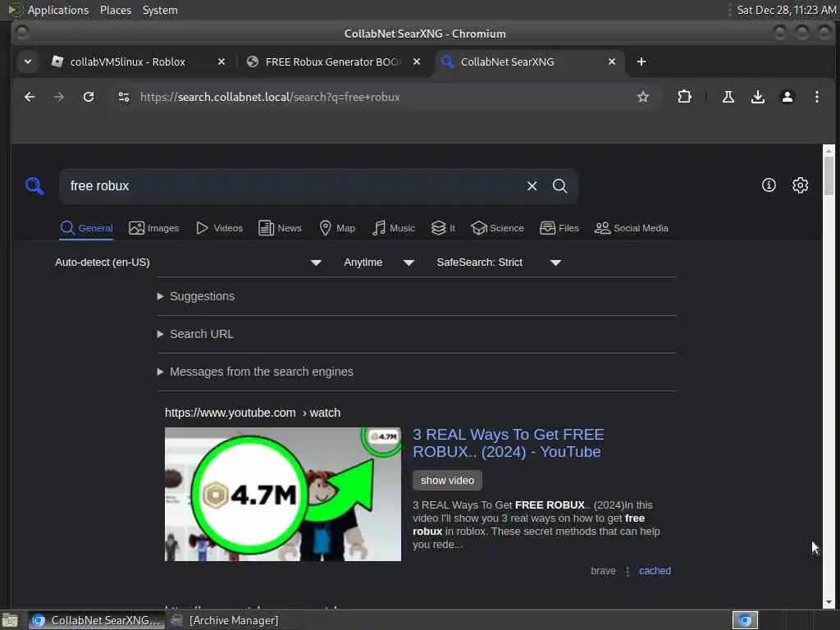Select the Files search category

pos(559,228)
